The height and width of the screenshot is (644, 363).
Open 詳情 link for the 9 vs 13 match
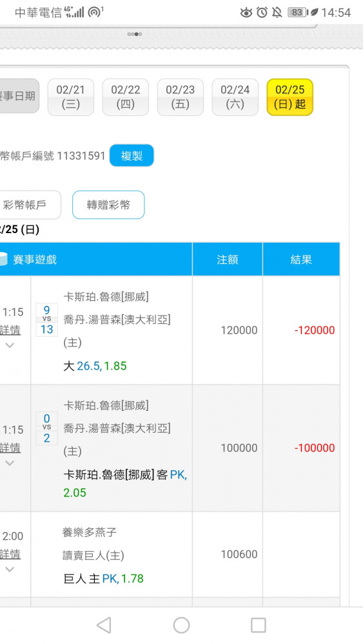[10, 330]
